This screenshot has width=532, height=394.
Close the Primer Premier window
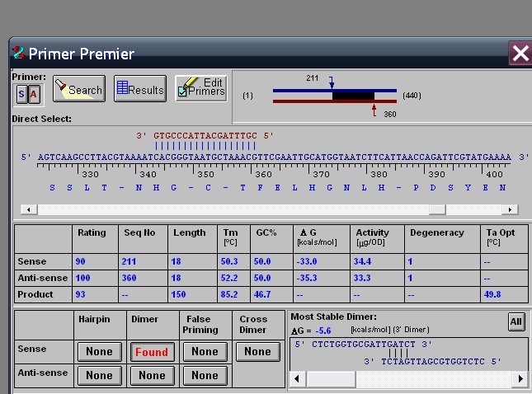tap(520, 54)
